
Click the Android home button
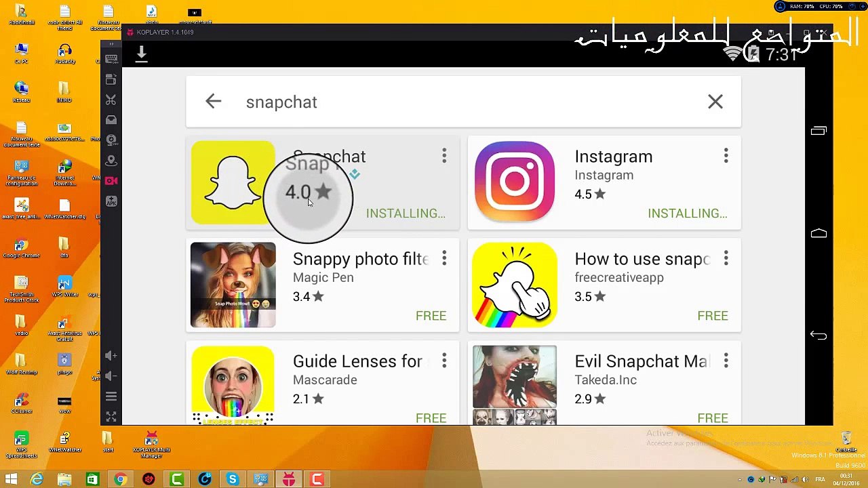(818, 234)
